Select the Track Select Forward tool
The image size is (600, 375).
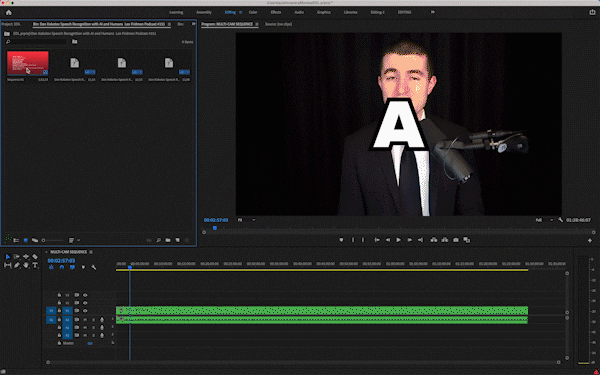point(17,257)
